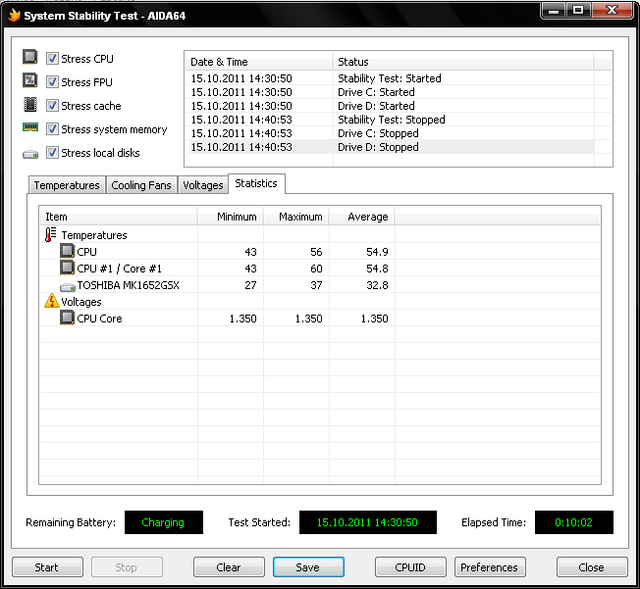The width and height of the screenshot is (640, 589).
Task: Select the Drive D: Stopped log entry
Action: click(x=378, y=147)
